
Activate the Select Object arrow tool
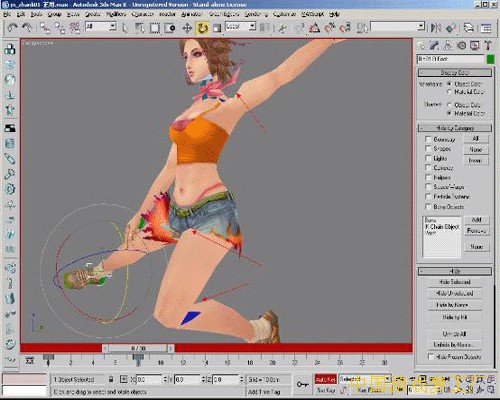click(x=125, y=28)
